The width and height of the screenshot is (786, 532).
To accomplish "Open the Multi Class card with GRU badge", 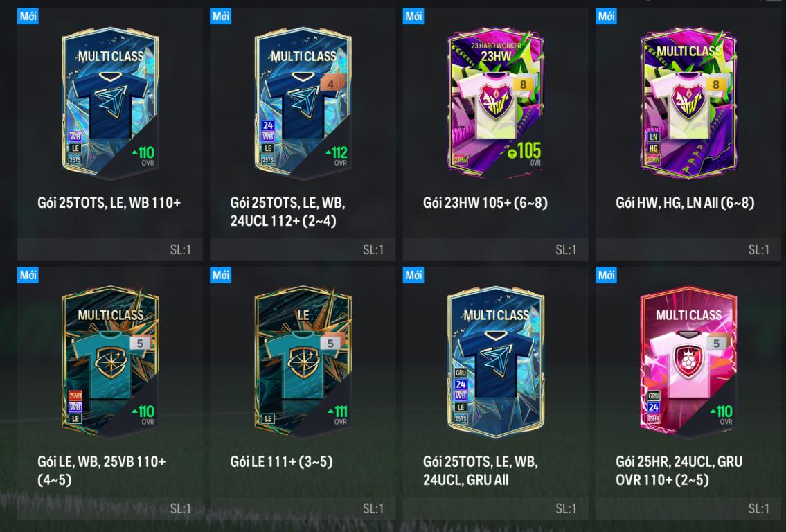I will click(x=496, y=362).
